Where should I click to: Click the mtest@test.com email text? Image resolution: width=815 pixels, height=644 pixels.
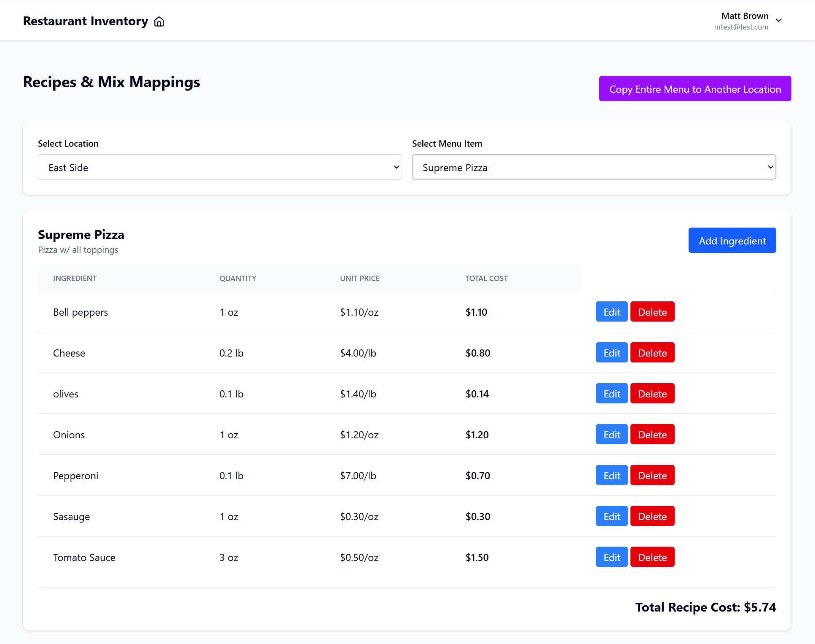[741, 27]
